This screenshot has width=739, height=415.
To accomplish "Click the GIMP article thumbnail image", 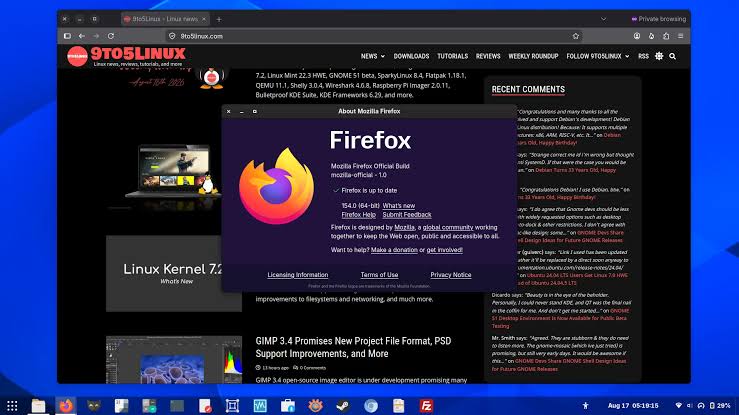I will click(174, 359).
